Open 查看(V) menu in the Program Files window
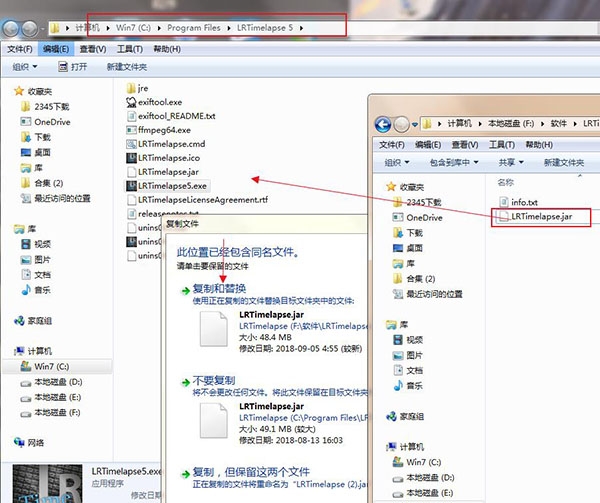Viewport: 600px width, 503px height. click(93, 49)
